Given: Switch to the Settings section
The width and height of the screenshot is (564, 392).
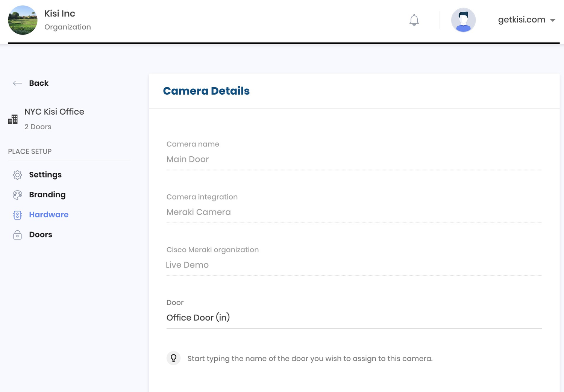Looking at the screenshot, I should tap(45, 175).
